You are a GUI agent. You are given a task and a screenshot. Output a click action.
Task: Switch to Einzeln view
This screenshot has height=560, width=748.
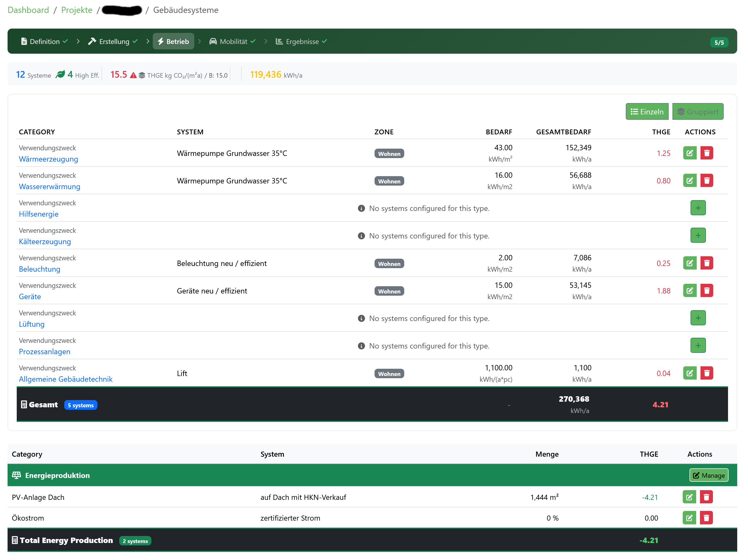click(647, 111)
